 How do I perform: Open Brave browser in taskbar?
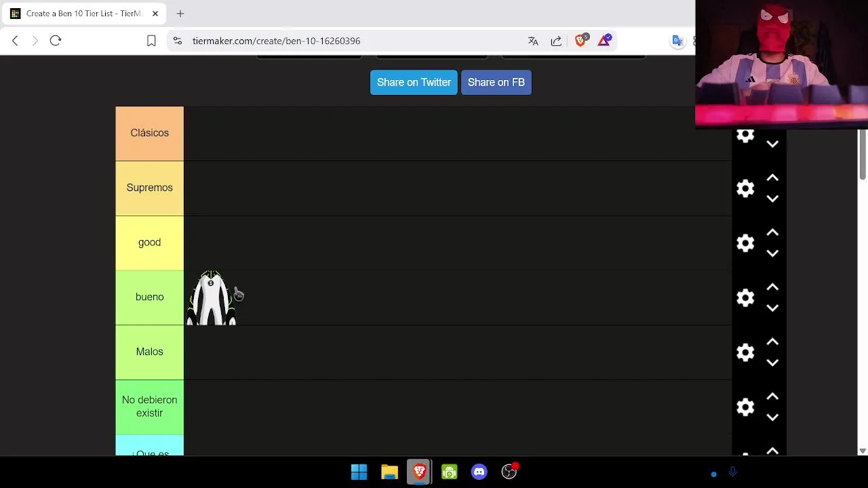[419, 472]
